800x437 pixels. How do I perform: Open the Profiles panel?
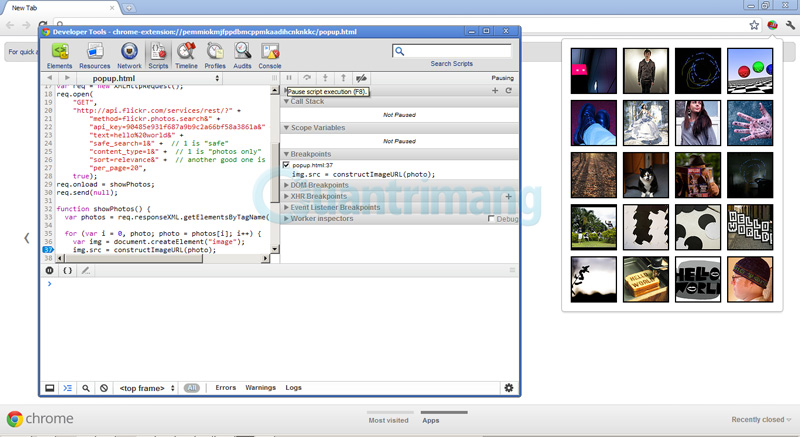coord(215,56)
